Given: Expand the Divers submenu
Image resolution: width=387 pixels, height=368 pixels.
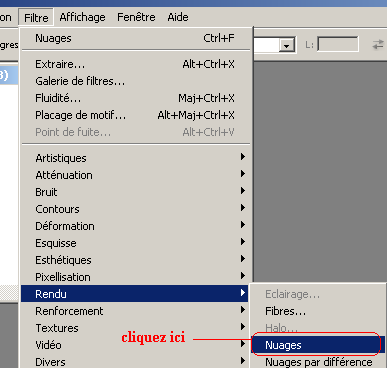Looking at the screenshot, I should 135,361.
